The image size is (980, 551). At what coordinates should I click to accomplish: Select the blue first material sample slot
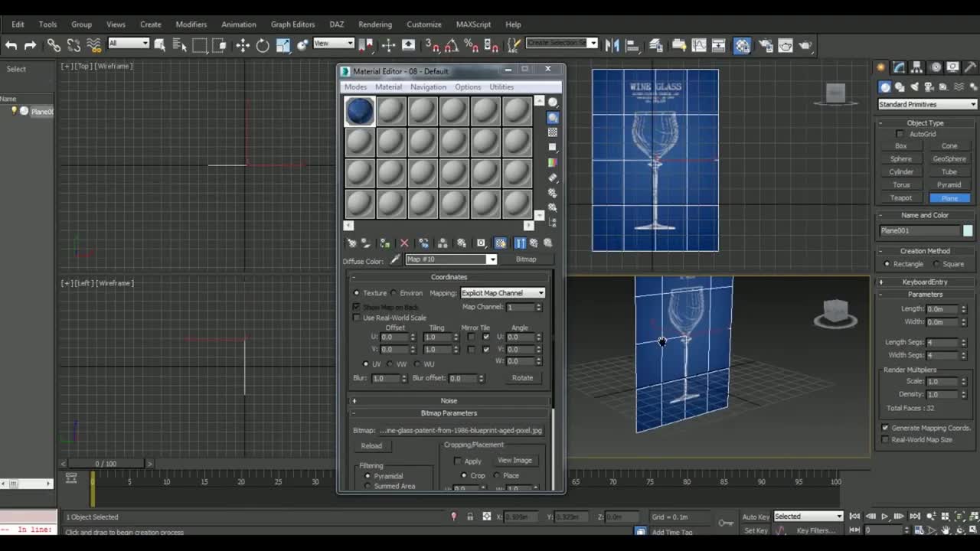[359, 111]
